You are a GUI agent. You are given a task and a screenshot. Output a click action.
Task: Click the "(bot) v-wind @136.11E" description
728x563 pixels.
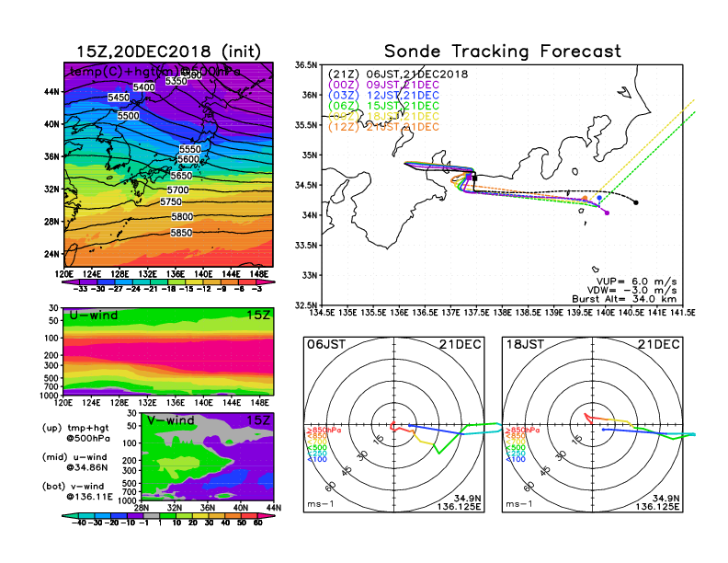77,491
